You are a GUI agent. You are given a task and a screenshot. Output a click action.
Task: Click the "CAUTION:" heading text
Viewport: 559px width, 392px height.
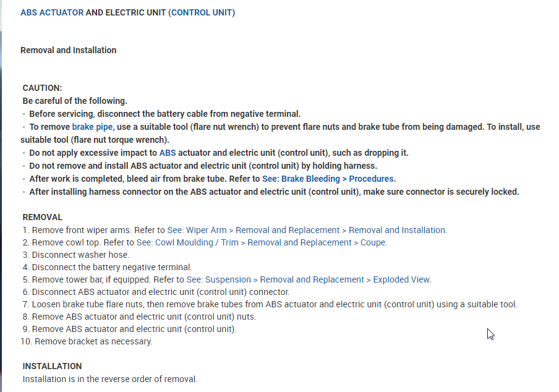[x=42, y=88]
